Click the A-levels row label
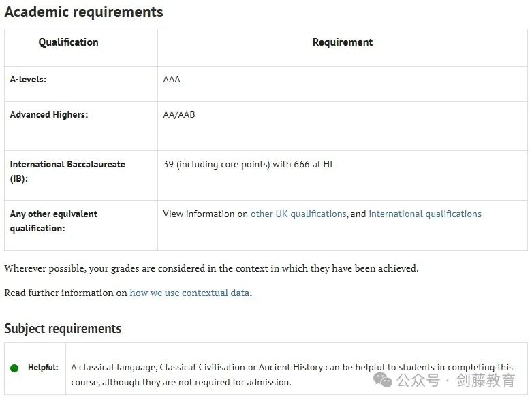The width and height of the screenshot is (532, 401). (28, 79)
